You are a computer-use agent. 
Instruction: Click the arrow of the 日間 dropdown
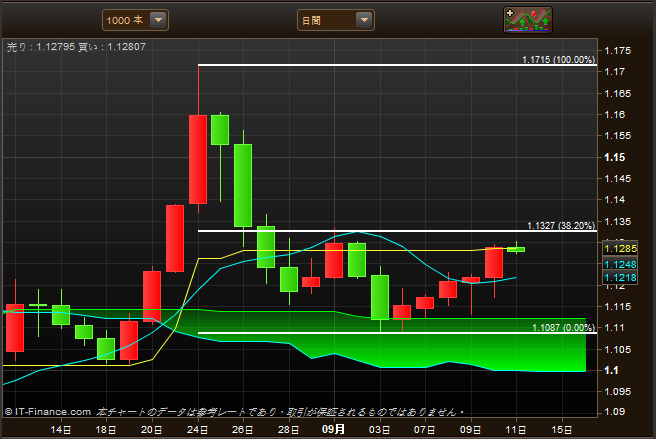point(364,20)
